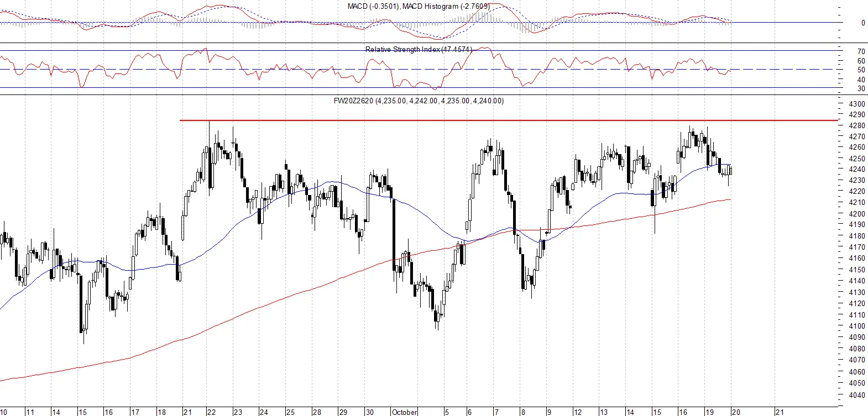Click the 4100 price axis label

click(857, 326)
